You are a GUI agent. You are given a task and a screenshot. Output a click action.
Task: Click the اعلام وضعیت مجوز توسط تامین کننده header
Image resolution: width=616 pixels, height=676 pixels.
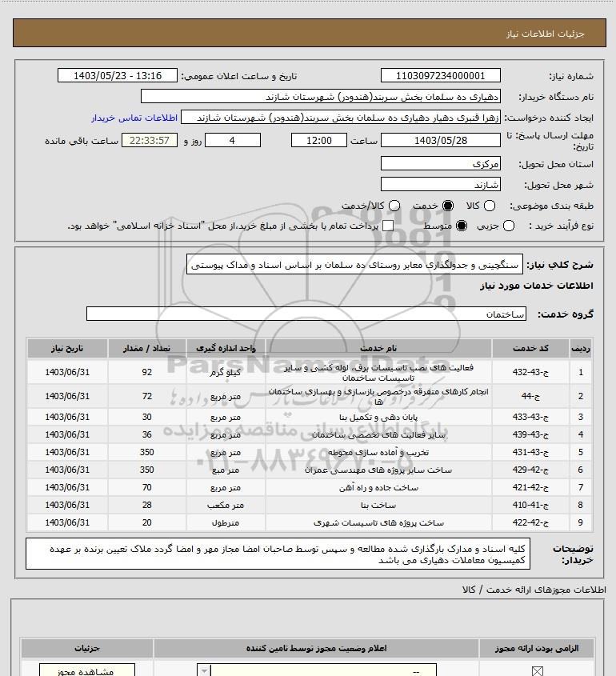tap(316, 648)
